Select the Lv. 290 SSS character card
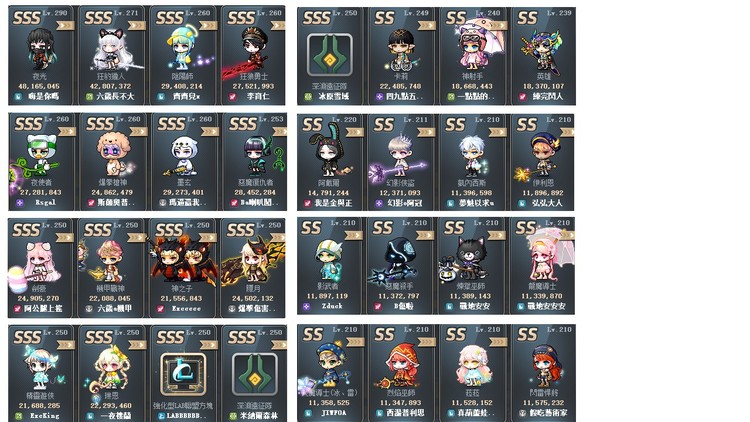The height and width of the screenshot is (422, 750). tap(40, 55)
